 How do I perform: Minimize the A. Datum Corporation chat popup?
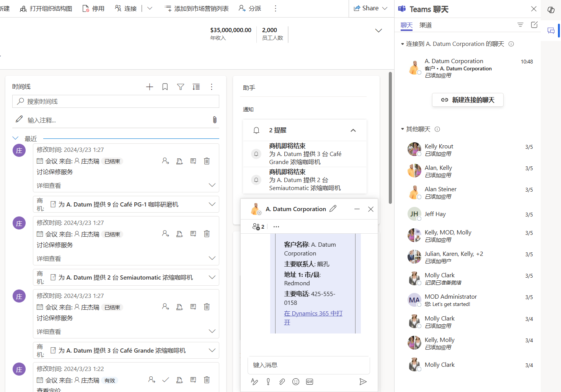[357, 209]
